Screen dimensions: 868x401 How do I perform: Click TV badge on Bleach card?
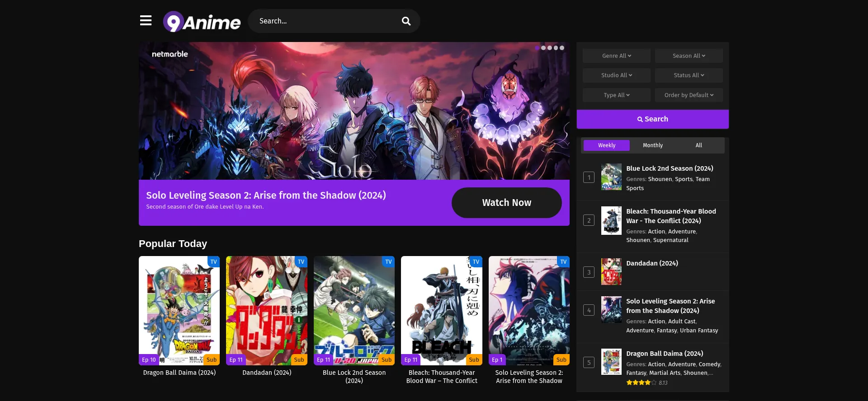476,262
